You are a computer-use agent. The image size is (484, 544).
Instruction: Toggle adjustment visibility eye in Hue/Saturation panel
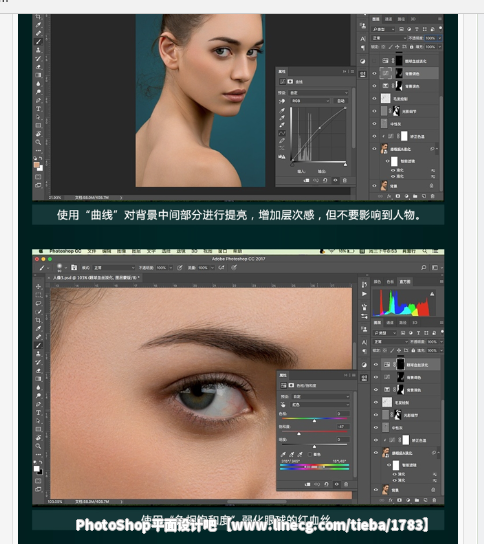click(336, 484)
